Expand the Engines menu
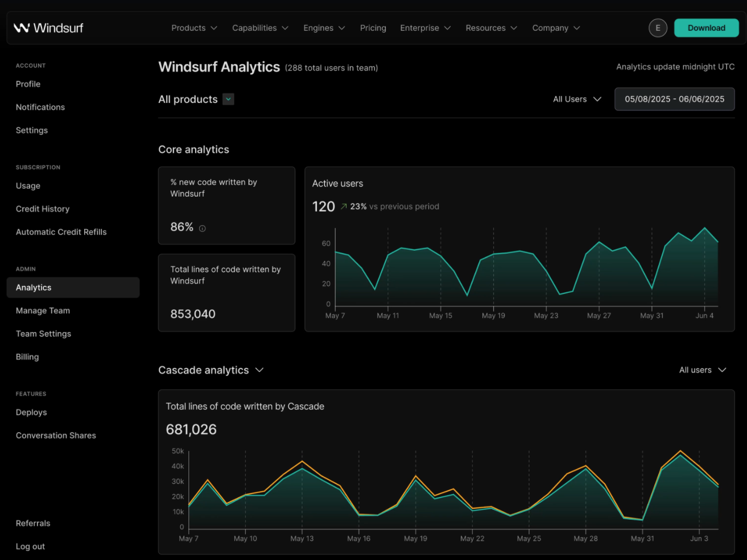747x560 pixels. coord(324,28)
